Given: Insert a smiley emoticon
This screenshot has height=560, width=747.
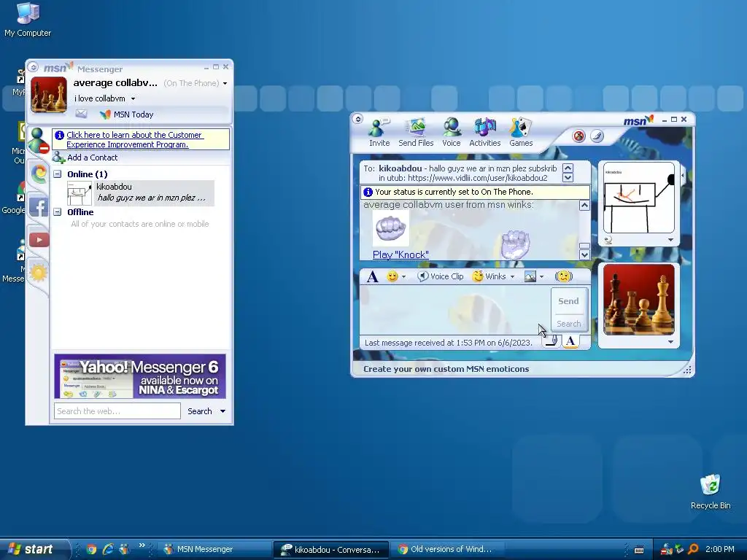Looking at the screenshot, I should pos(392,276).
